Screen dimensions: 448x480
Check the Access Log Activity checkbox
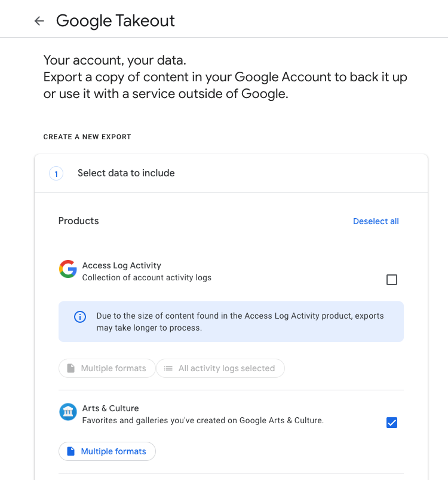pyautogui.click(x=392, y=280)
